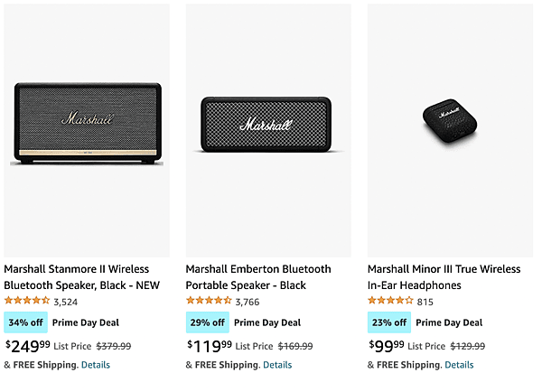Open shipping Details for Emberton speaker

pos(277,365)
